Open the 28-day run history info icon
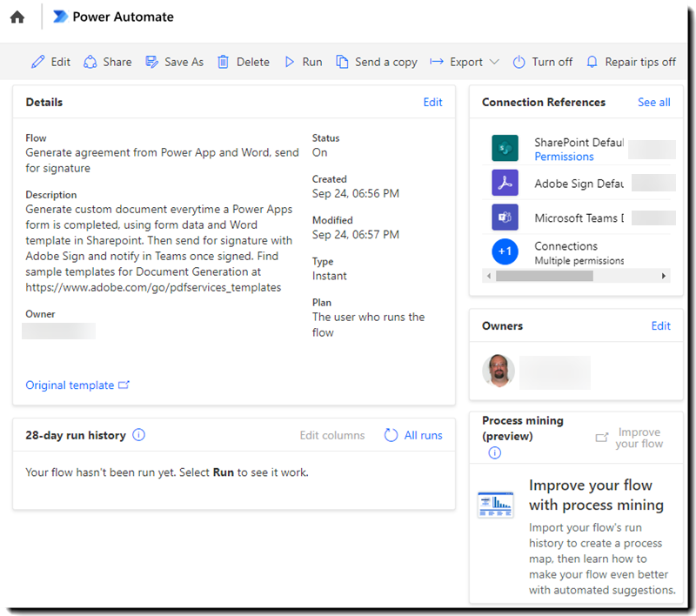Image resolution: width=696 pixels, height=616 pixels. pos(138,435)
